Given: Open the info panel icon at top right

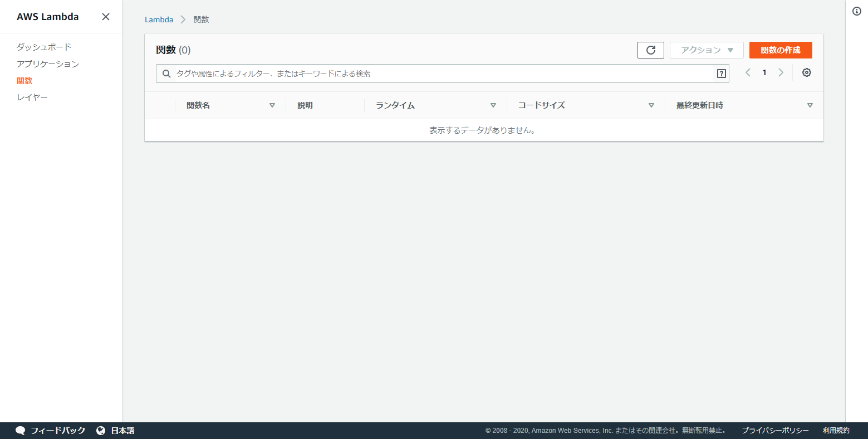Looking at the screenshot, I should pyautogui.click(x=857, y=11).
